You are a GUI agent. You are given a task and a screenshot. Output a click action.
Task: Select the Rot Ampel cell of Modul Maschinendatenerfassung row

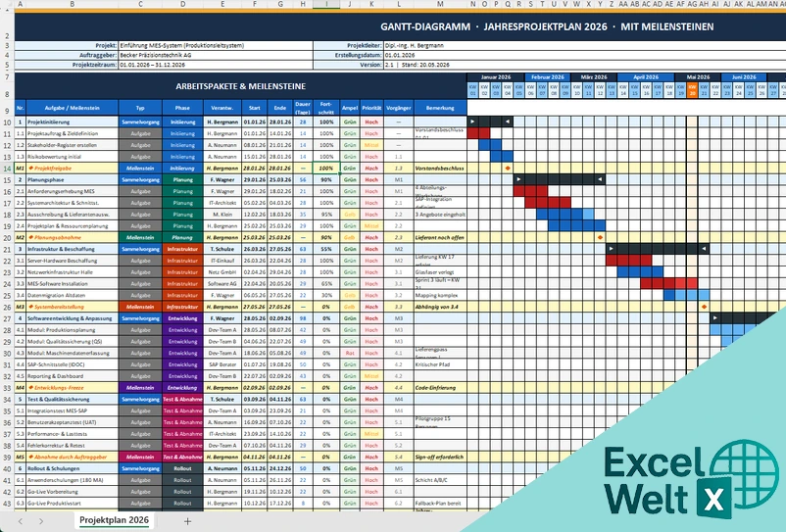coord(350,353)
